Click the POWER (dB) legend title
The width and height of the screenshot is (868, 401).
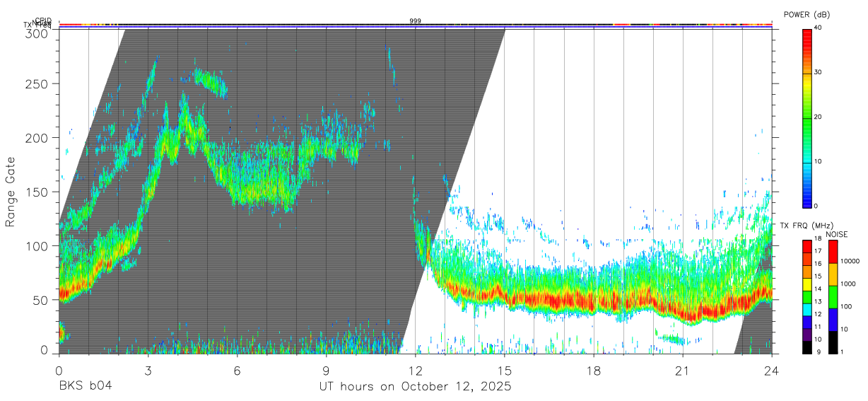click(x=807, y=15)
